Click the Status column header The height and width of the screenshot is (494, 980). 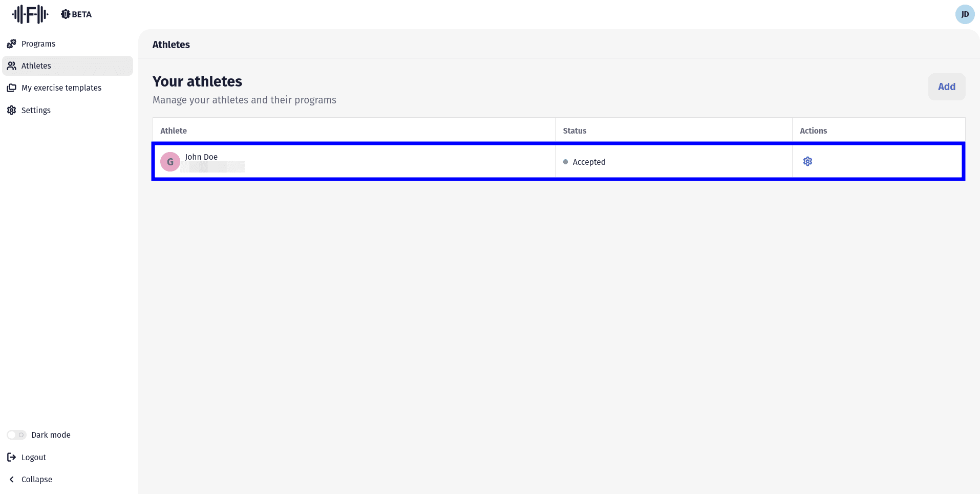pyautogui.click(x=574, y=131)
